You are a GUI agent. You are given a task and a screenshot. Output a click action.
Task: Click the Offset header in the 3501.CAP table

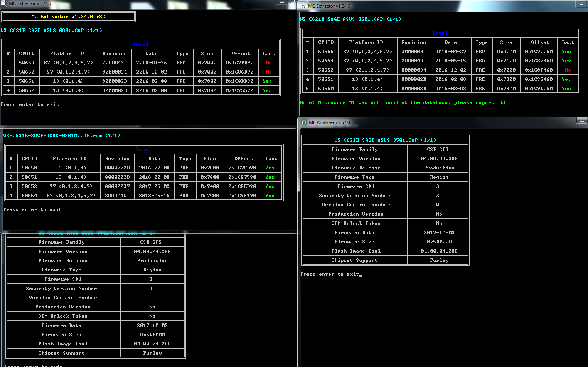[540, 42]
